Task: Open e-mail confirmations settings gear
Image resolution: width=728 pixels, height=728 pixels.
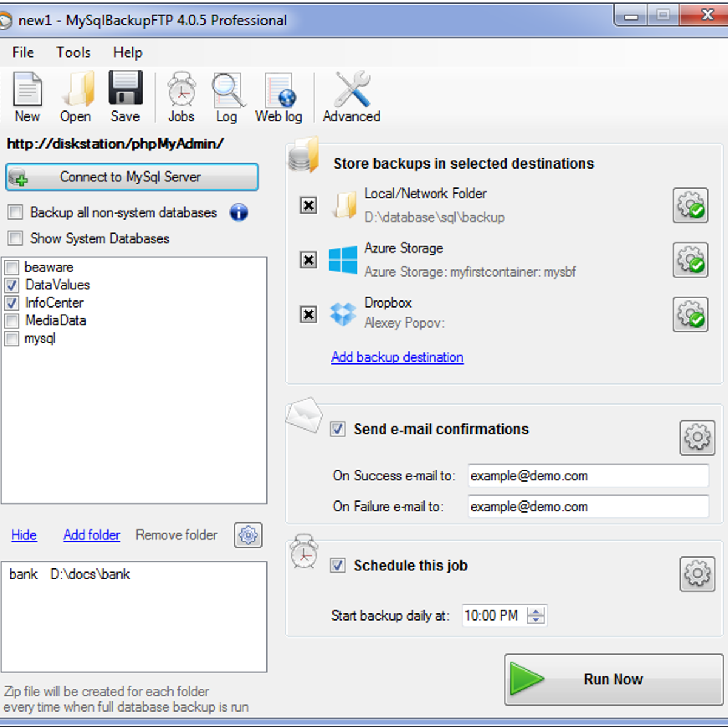Action: click(698, 437)
